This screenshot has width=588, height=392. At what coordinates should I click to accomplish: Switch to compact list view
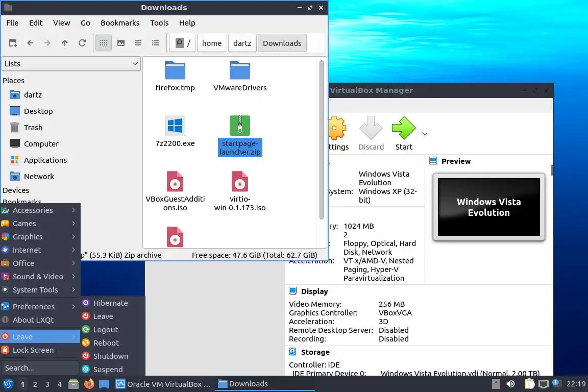pos(138,43)
